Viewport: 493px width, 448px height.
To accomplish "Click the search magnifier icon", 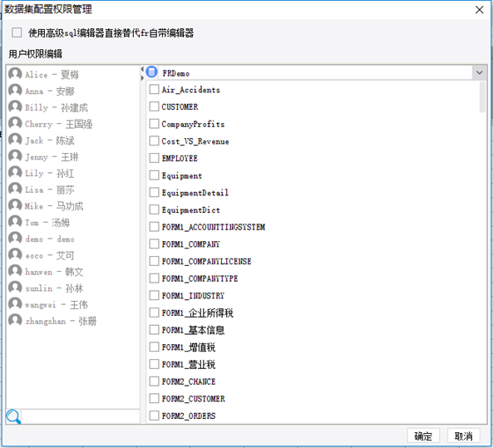I will (13, 417).
